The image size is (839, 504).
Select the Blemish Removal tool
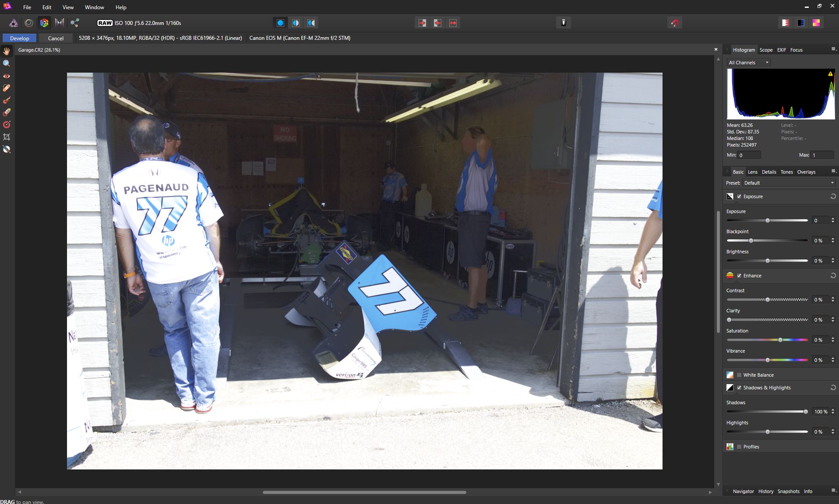click(7, 88)
